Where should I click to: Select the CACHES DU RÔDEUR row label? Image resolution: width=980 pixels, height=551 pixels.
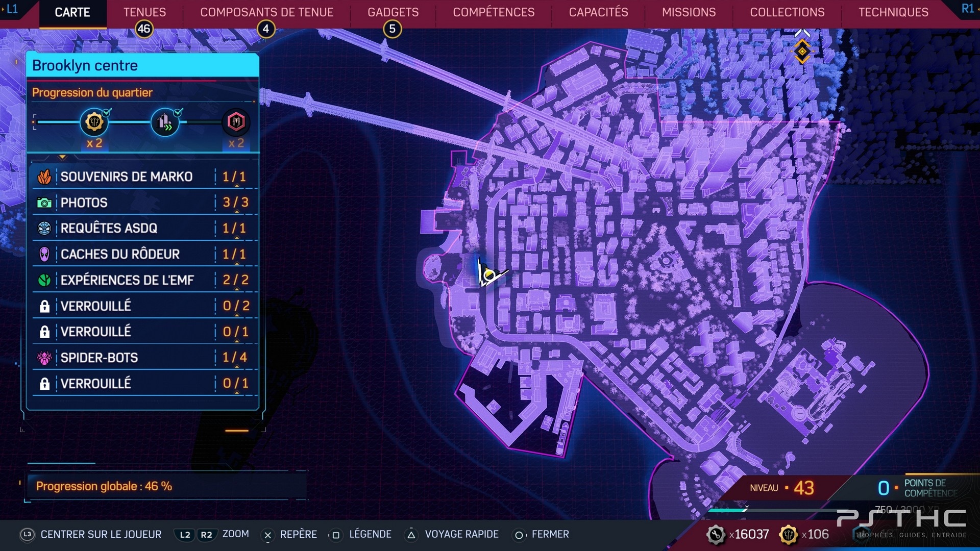(120, 254)
